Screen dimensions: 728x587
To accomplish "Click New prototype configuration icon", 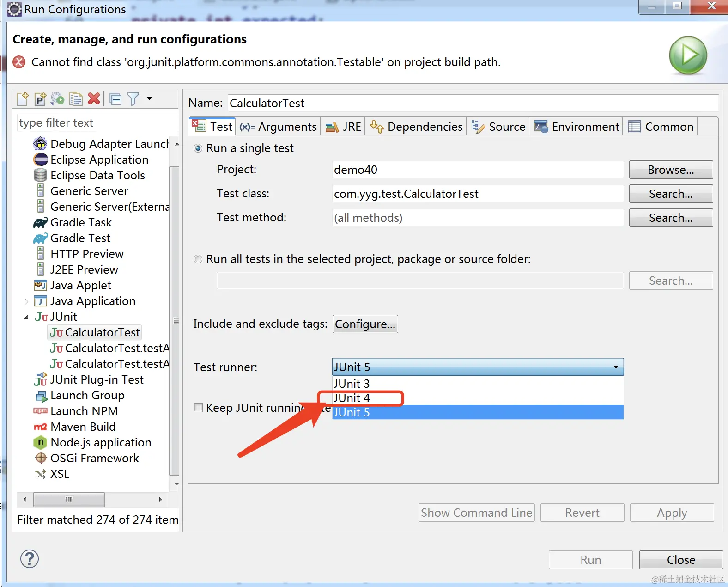I will click(x=40, y=98).
